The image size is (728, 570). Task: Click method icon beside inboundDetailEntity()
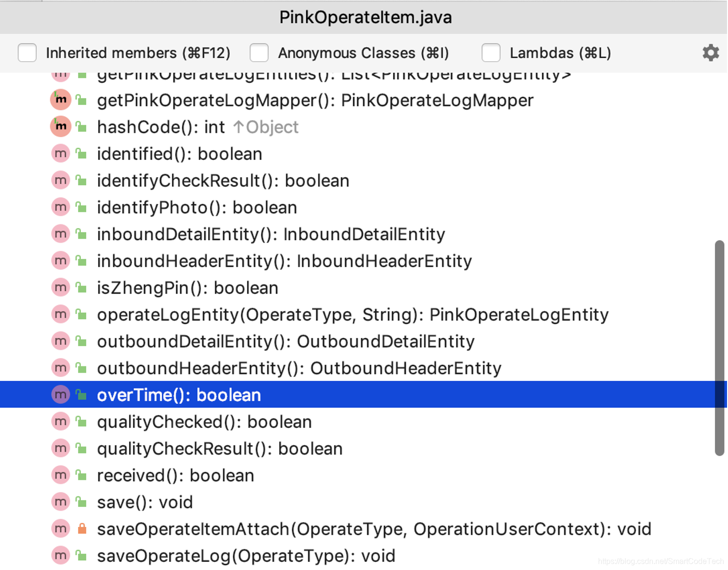61,234
